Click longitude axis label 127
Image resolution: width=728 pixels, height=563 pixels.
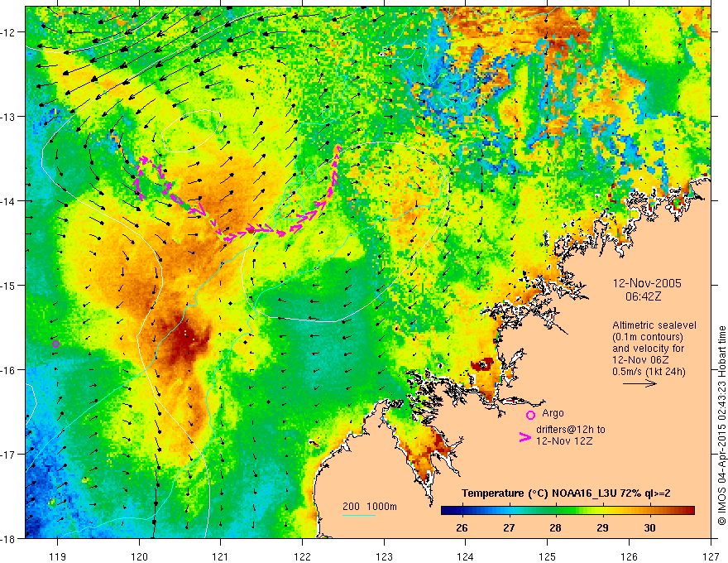click(x=711, y=556)
